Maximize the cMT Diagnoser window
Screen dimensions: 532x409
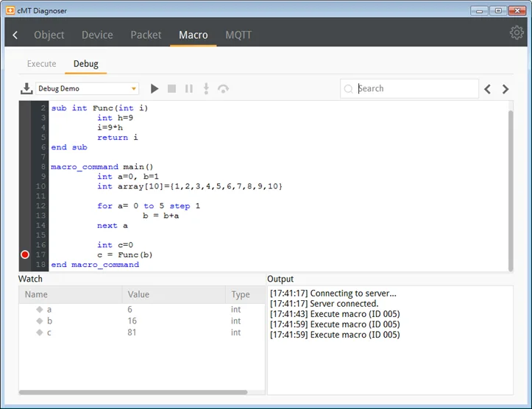pos(498,10)
